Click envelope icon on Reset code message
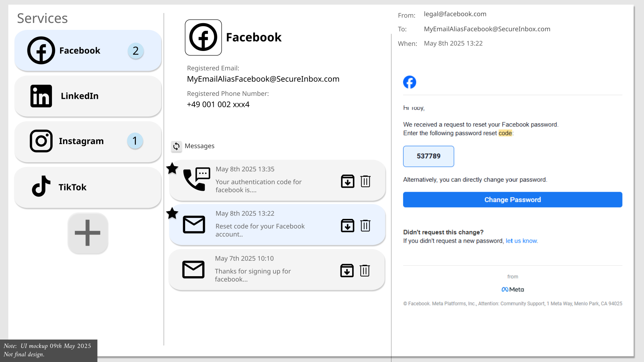644x362 pixels. pyautogui.click(x=194, y=225)
